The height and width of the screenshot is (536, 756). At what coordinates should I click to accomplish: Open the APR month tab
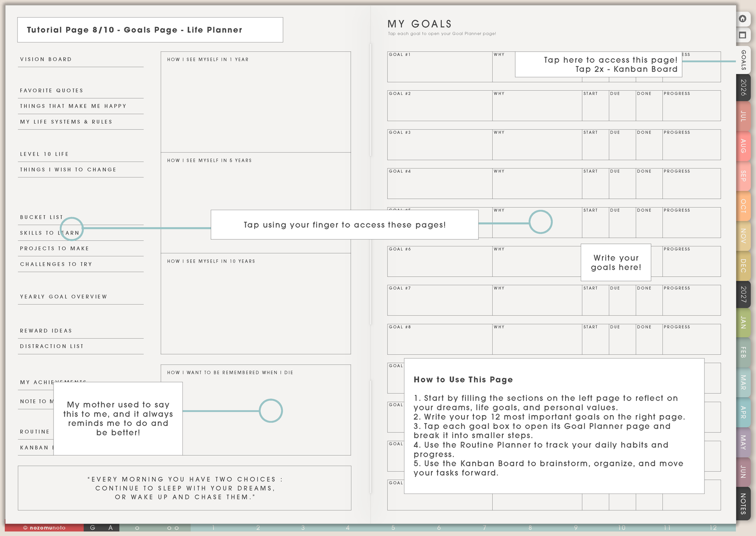coord(743,412)
